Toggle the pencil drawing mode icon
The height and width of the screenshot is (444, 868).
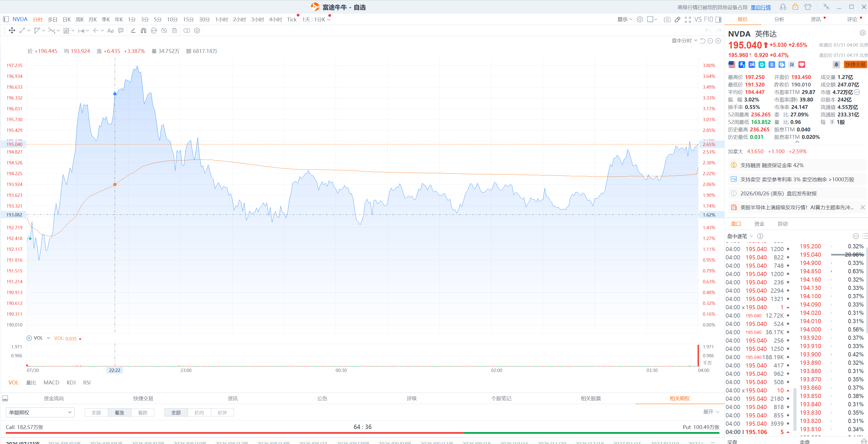pos(677,19)
